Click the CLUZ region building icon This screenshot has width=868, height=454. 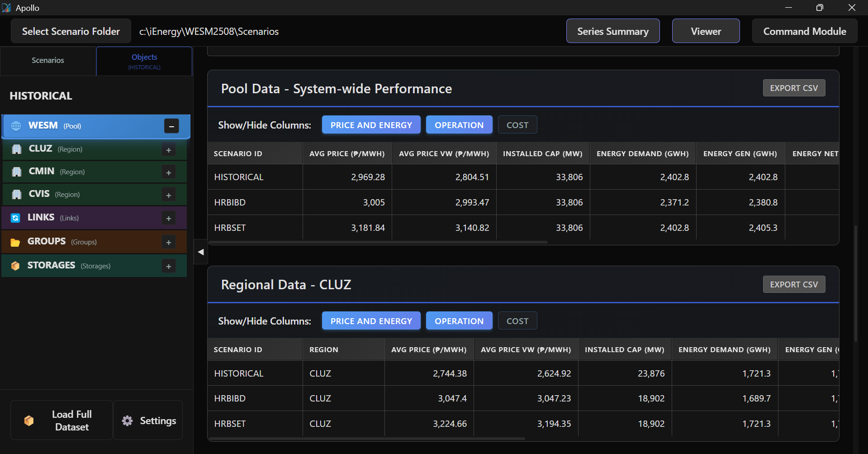coord(17,149)
